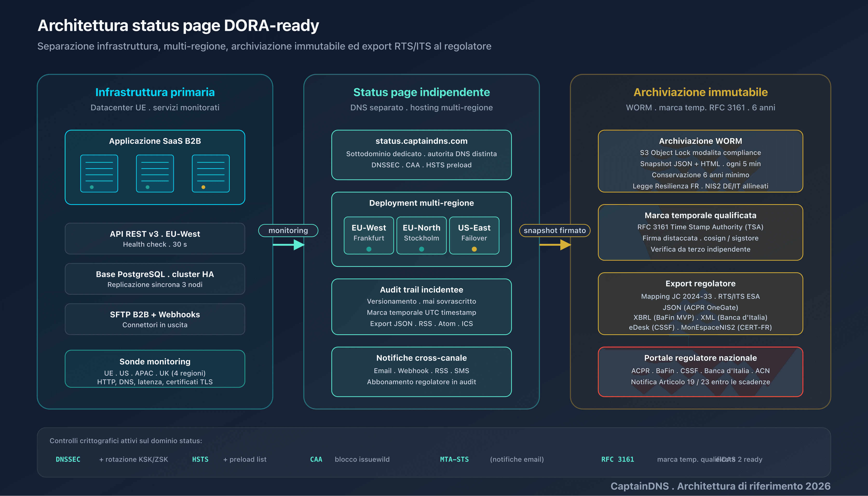
Task: Click 'Export JSON . RSS . Atom . ICS' line
Action: 421,324
